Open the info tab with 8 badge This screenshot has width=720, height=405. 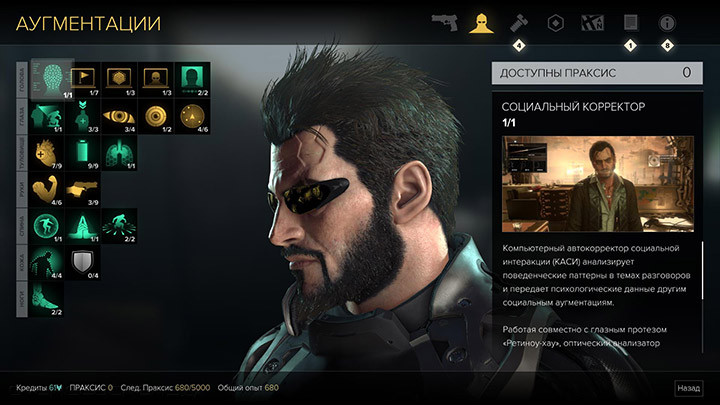[x=667, y=23]
